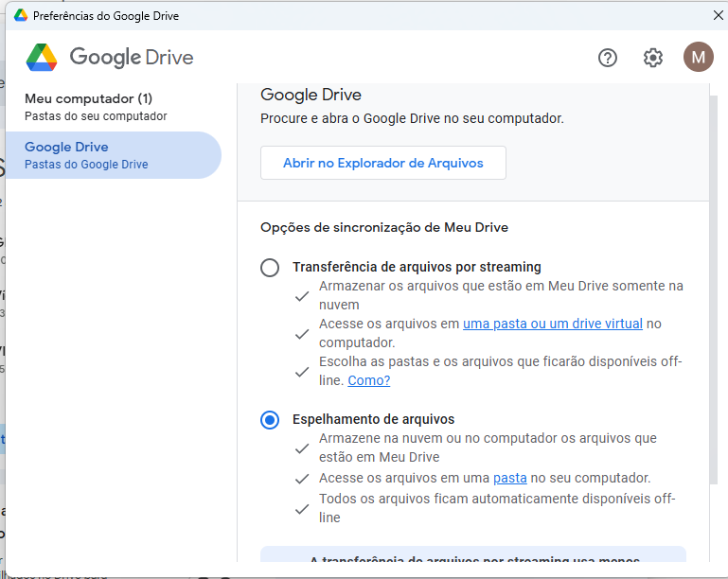Close the Preferências do Google Drive window
The image size is (728, 579).
pyautogui.click(x=718, y=15)
